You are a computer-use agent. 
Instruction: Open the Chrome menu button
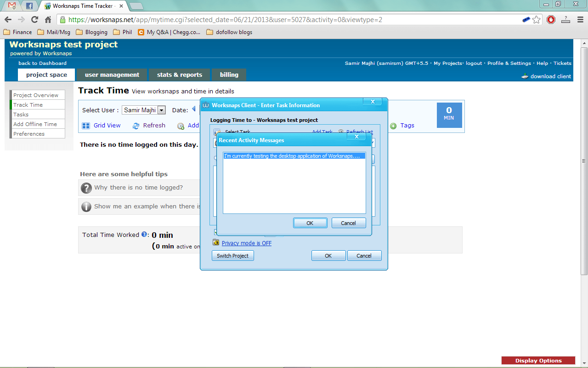(x=580, y=19)
